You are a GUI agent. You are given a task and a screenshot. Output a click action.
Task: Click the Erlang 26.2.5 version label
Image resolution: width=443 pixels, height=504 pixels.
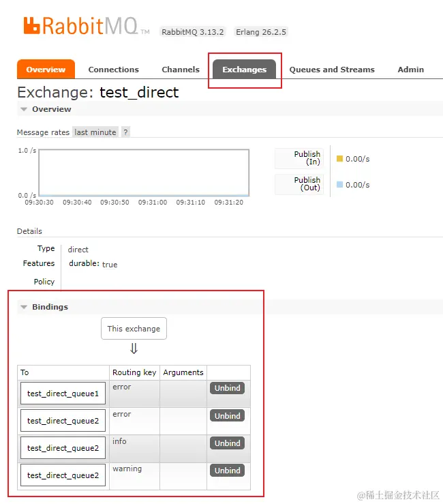(x=261, y=32)
